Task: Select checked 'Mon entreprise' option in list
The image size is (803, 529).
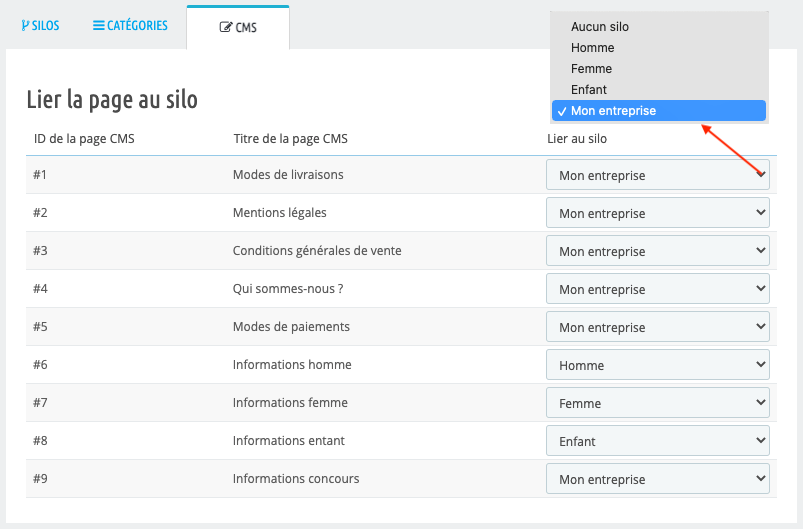Action: pos(659,111)
